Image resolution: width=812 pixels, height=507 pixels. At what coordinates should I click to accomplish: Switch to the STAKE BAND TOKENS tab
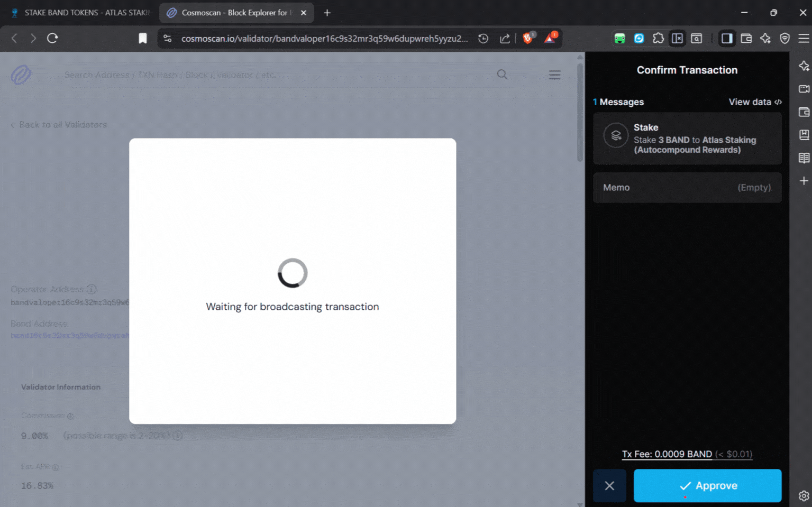(x=79, y=12)
